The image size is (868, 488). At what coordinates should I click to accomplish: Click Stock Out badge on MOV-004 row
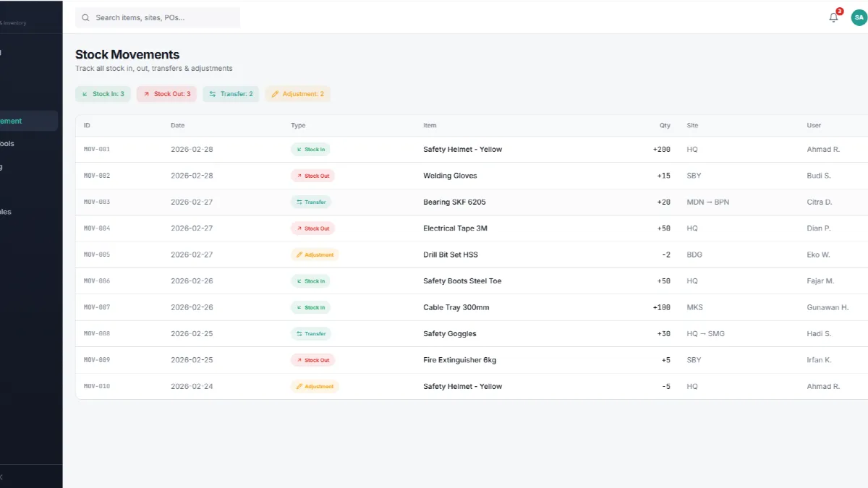click(x=313, y=228)
